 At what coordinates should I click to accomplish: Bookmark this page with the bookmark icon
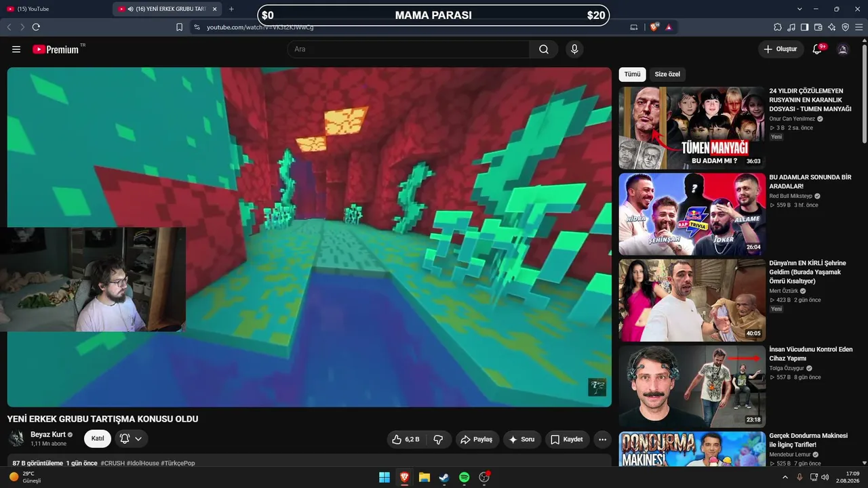[x=180, y=27]
